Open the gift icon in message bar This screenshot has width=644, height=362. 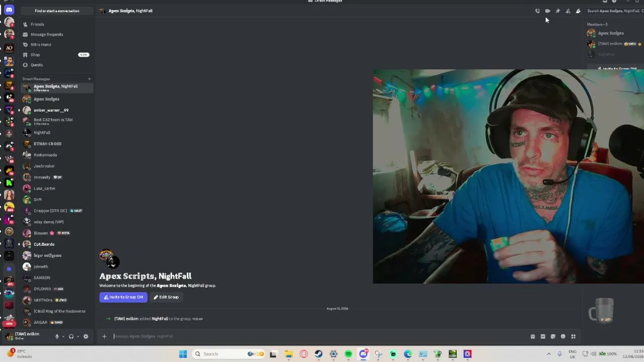click(x=533, y=336)
